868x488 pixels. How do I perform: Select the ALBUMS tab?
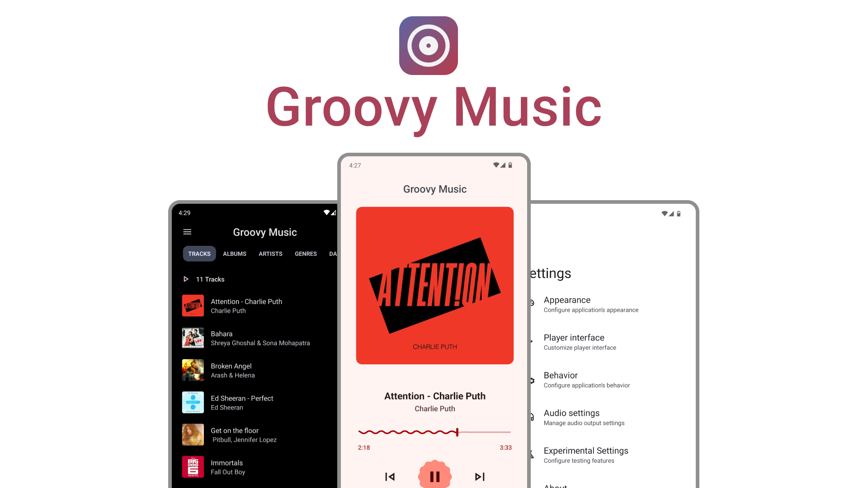click(x=234, y=253)
